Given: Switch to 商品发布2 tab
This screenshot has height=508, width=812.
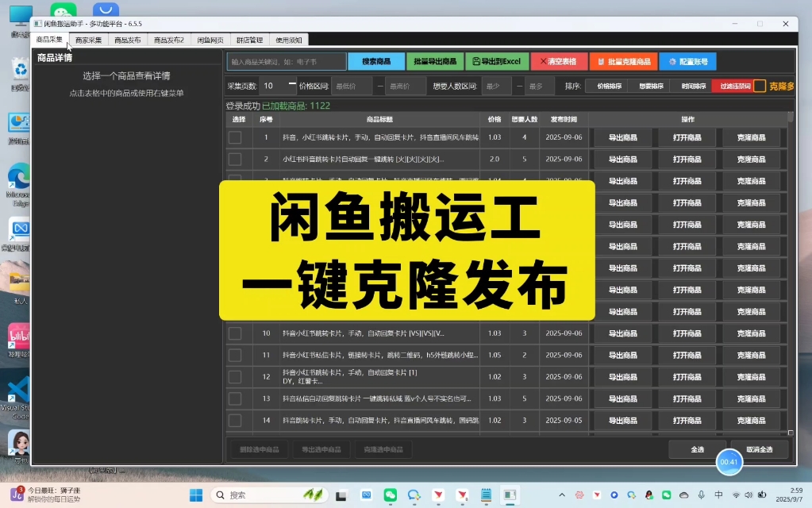Looking at the screenshot, I should tap(169, 40).
